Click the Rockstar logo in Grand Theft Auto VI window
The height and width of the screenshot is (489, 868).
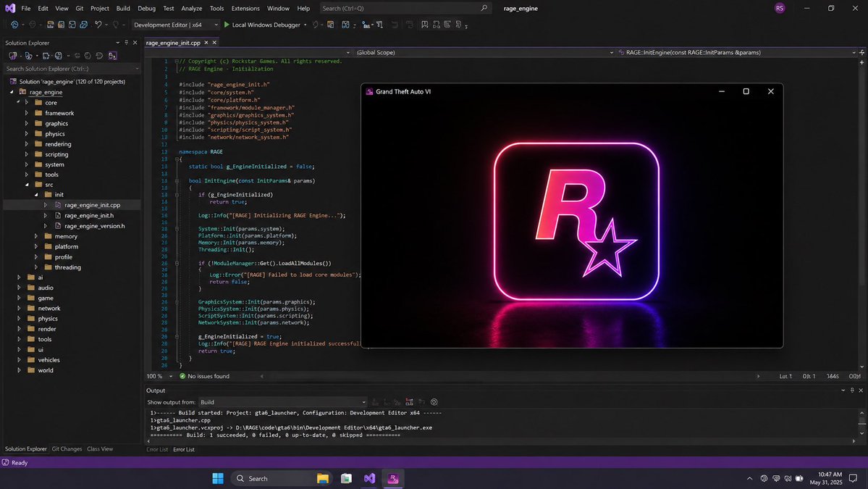576,222
